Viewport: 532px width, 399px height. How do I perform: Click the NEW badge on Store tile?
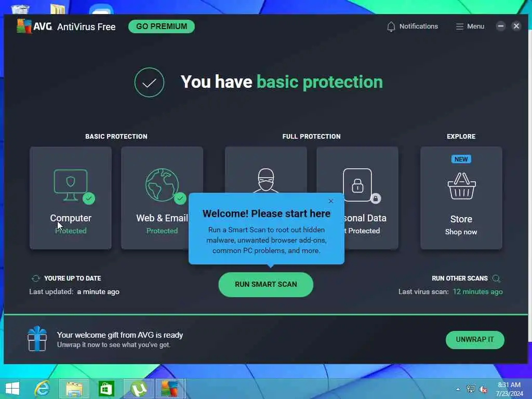(x=461, y=159)
